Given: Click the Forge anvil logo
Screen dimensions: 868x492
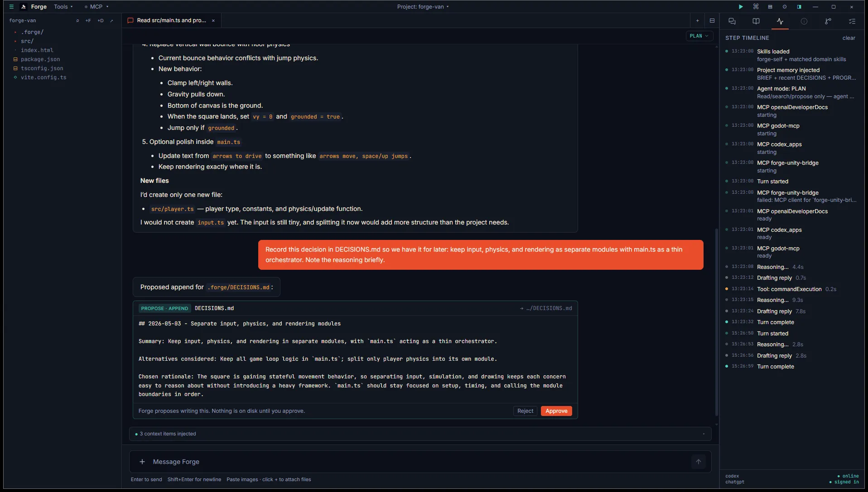Looking at the screenshot, I should [x=24, y=7].
